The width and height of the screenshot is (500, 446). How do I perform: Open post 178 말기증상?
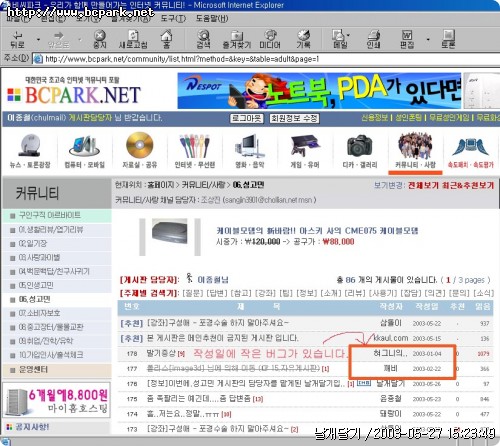[161, 353]
